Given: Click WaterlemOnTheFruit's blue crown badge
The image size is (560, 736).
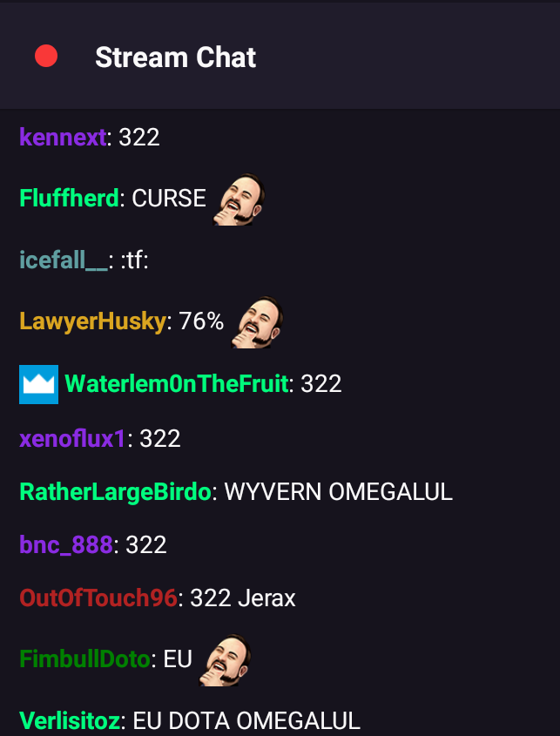Looking at the screenshot, I should pyautogui.click(x=38, y=384).
